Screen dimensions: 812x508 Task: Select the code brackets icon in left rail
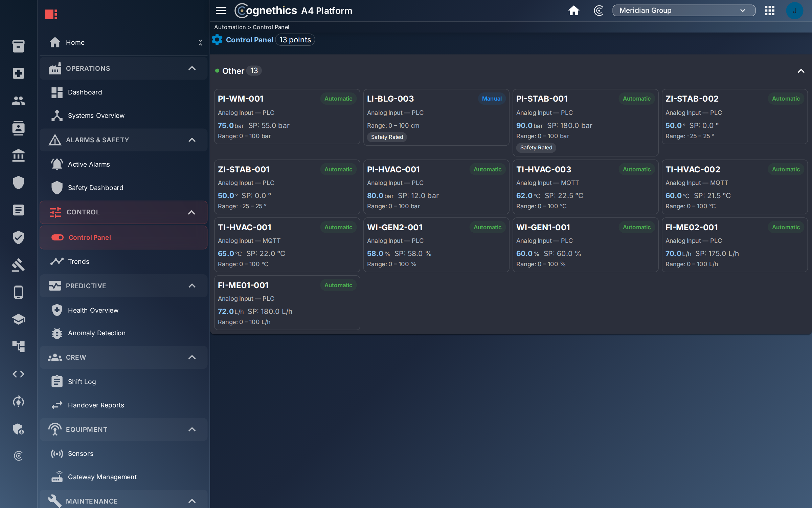click(x=18, y=374)
